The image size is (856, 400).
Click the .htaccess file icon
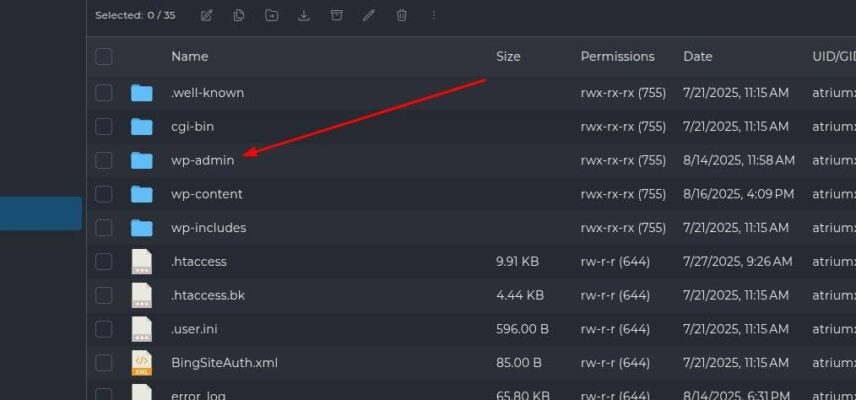142,261
